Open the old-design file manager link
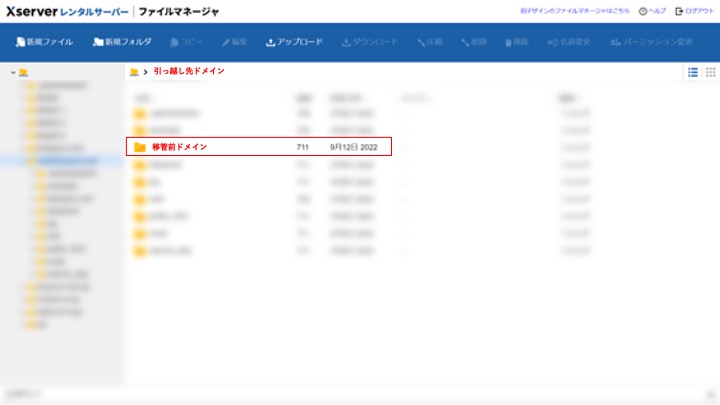This screenshot has width=720, height=405. coord(574,11)
